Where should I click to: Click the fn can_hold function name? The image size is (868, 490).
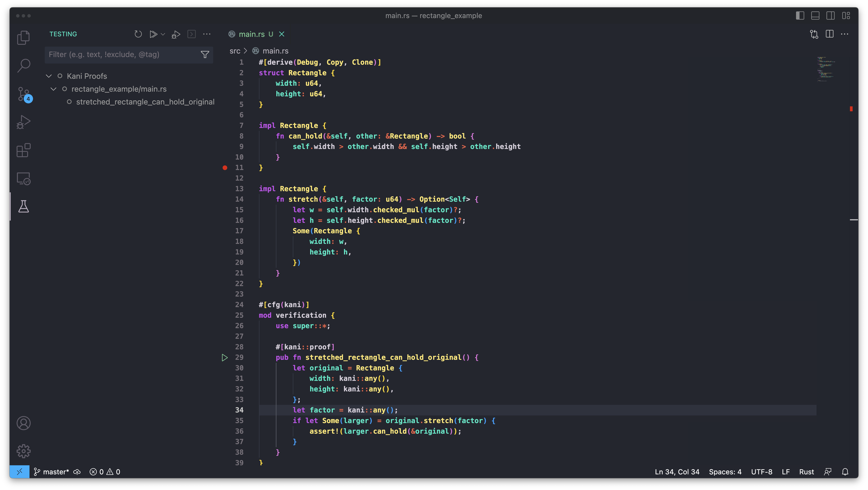305,136
